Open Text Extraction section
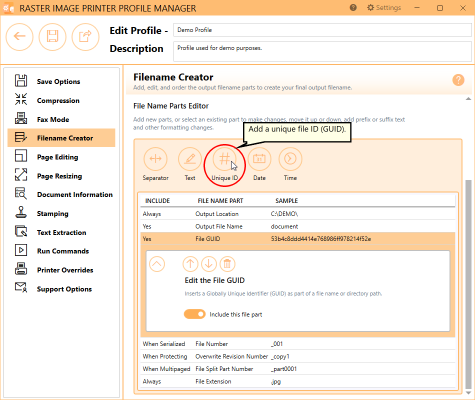Screen dimensions: 475x400 click(61, 232)
